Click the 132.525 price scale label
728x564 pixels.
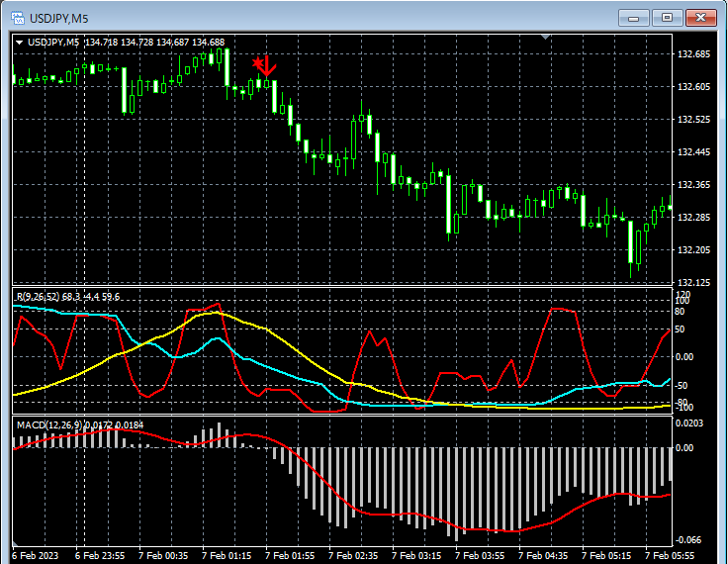[x=693, y=120]
